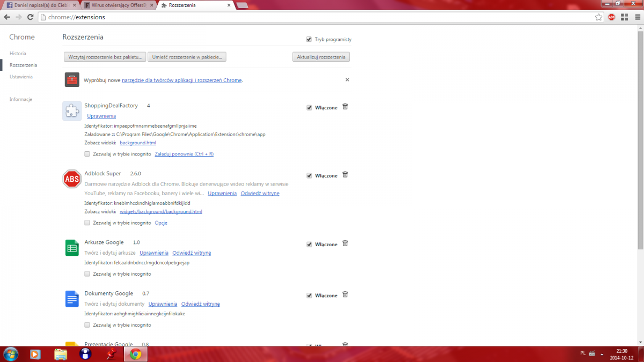This screenshot has height=362, width=644.
Task: Open the blue round taskbar app icon
Action: (85, 354)
